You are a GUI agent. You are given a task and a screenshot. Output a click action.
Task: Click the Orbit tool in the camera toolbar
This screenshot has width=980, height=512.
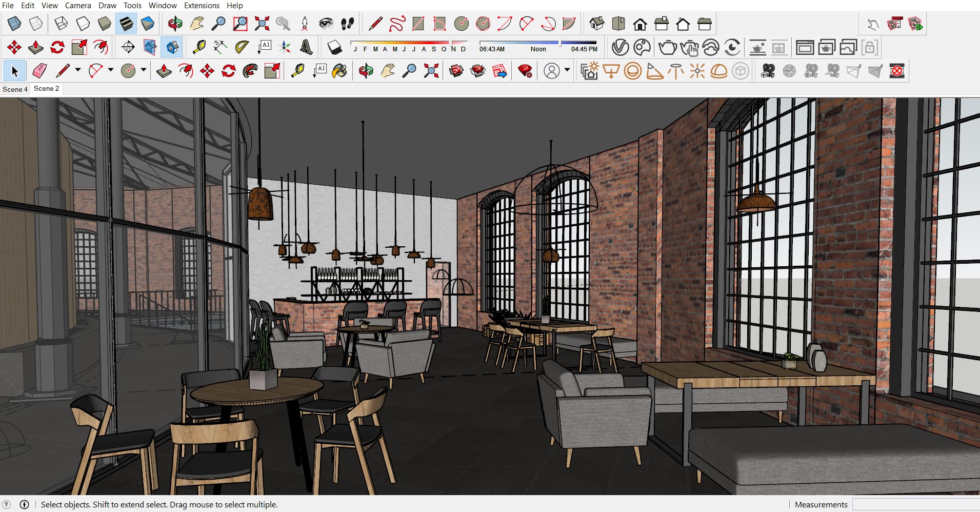point(175,24)
